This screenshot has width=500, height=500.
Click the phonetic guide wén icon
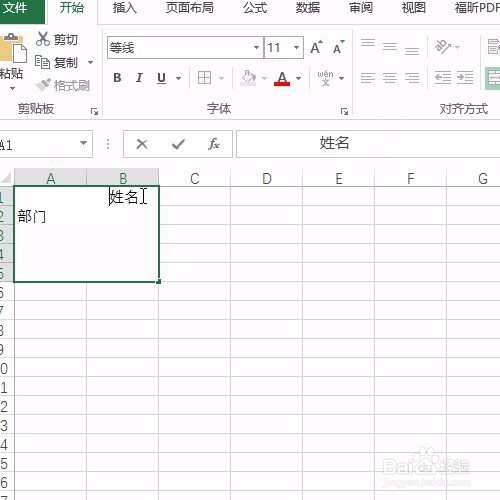tap(325, 78)
